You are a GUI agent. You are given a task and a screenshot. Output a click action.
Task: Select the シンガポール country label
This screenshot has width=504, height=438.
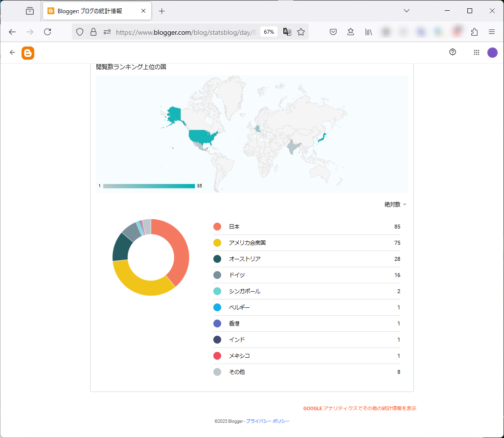[245, 291]
